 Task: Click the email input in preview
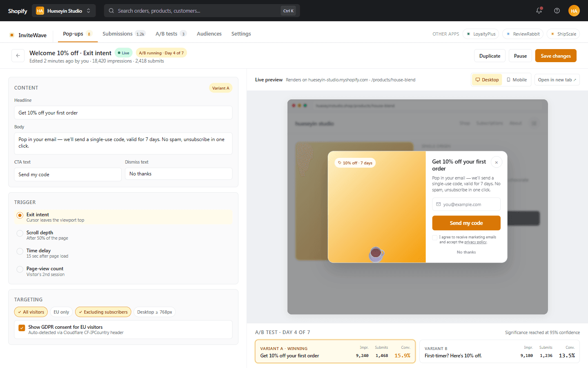pyautogui.click(x=466, y=204)
